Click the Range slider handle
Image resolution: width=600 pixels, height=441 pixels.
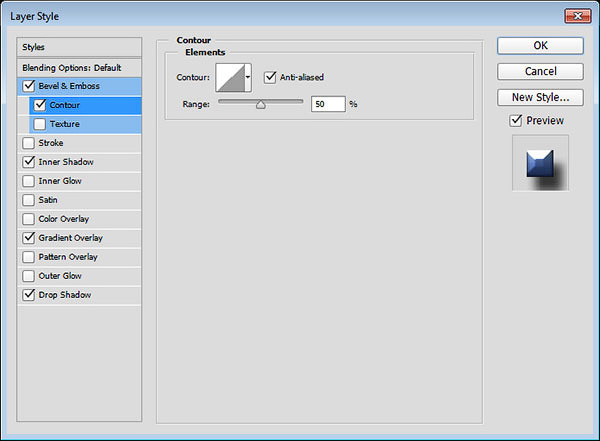(261, 105)
